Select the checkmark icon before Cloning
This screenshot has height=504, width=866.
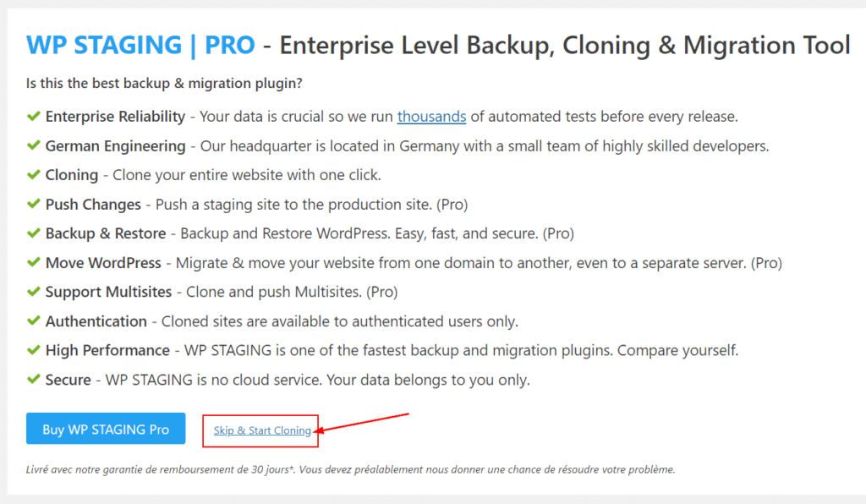pos(34,174)
